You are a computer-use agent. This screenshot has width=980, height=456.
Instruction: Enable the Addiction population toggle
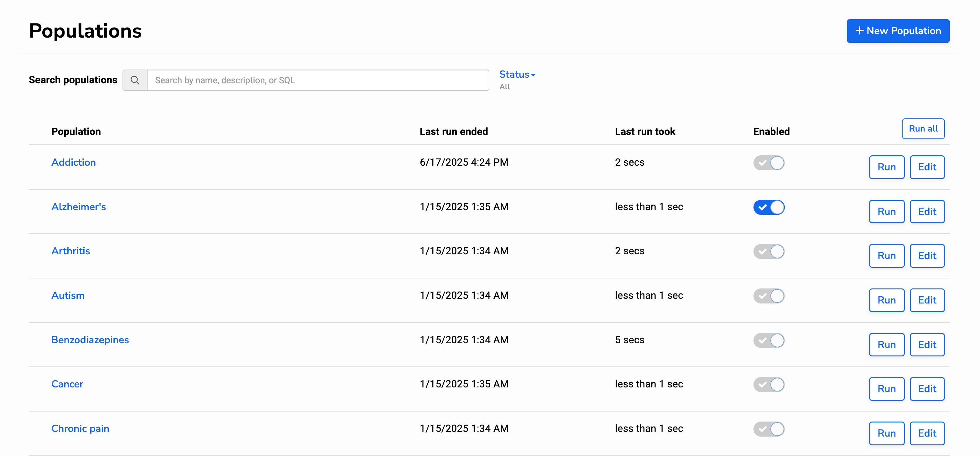pyautogui.click(x=769, y=163)
